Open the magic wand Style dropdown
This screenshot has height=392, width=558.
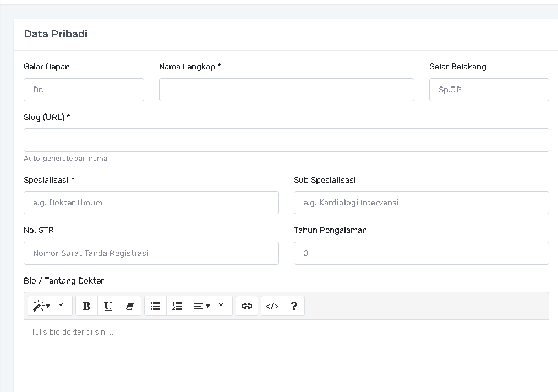tap(41, 306)
